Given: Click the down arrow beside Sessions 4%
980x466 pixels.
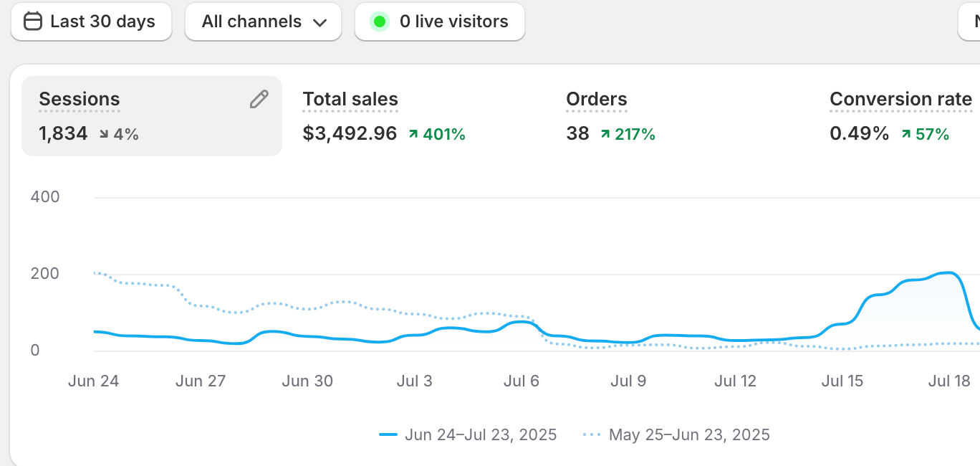Looking at the screenshot, I should click(x=105, y=134).
